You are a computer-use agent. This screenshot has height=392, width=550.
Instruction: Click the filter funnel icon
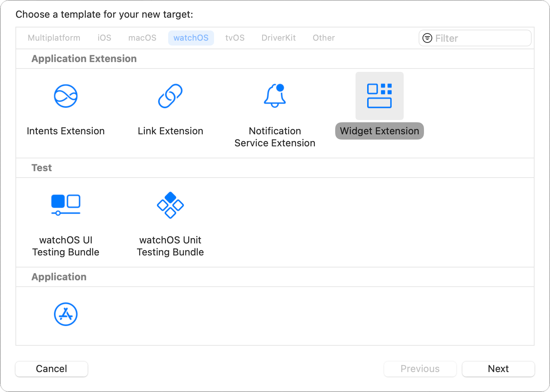coord(427,38)
